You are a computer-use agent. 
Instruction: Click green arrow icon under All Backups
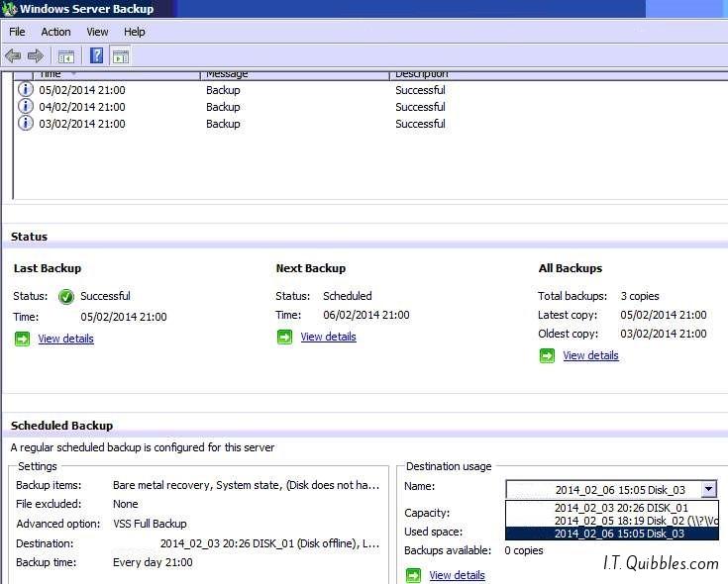pyautogui.click(x=547, y=355)
